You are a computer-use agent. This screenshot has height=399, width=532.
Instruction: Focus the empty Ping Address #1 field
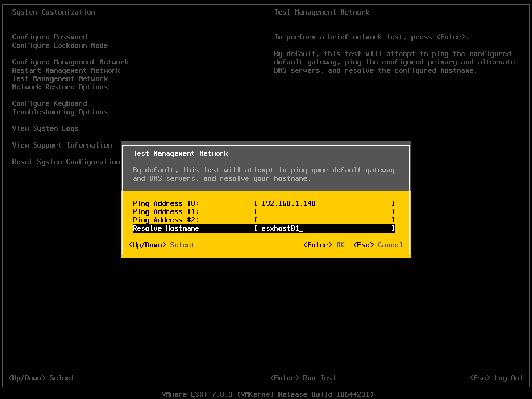pyautogui.click(x=324, y=212)
